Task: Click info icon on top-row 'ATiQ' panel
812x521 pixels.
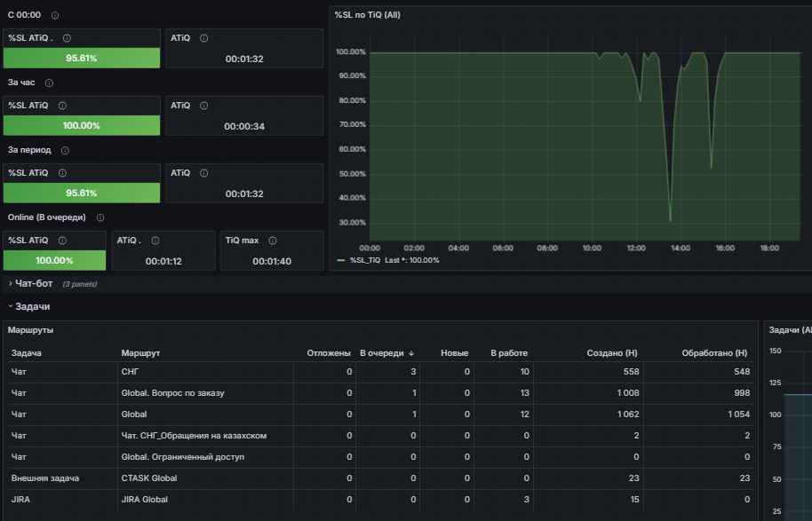Action: (204, 38)
